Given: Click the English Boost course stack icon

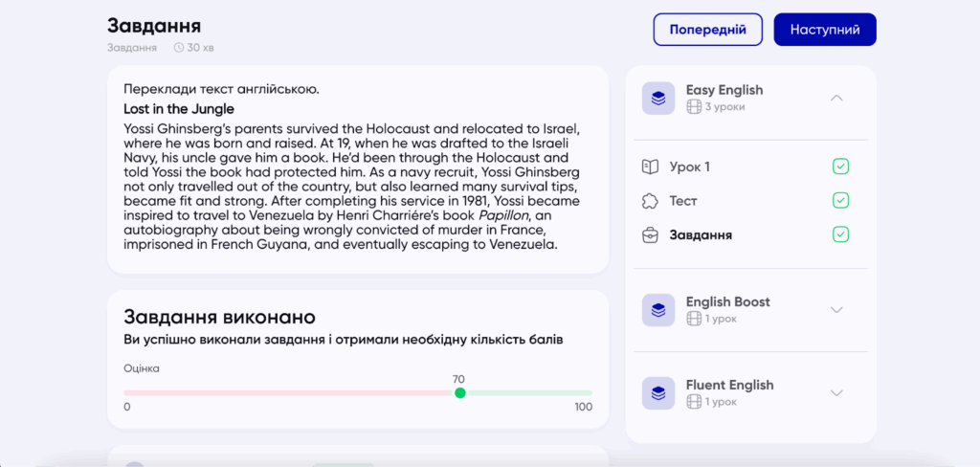Looking at the screenshot, I should (657, 310).
